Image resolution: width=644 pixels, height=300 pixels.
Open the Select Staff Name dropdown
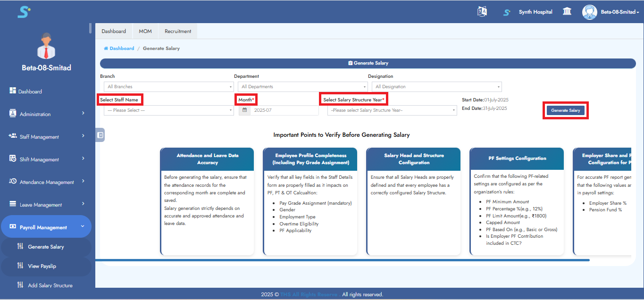click(168, 110)
